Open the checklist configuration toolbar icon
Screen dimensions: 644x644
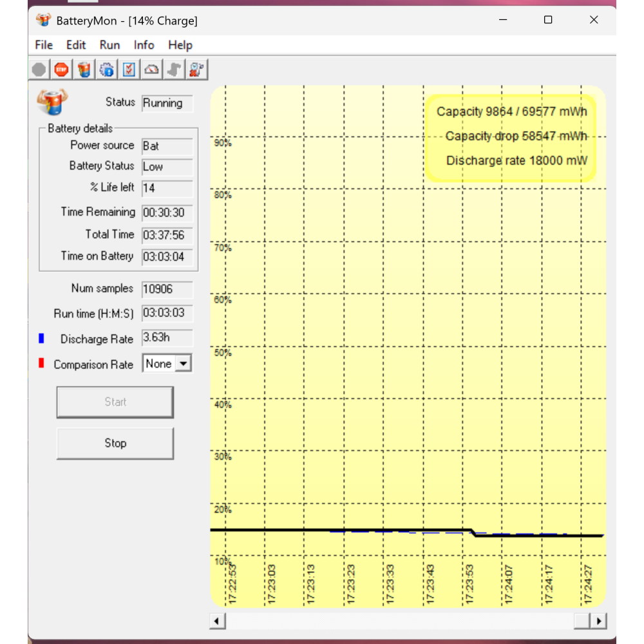point(129,70)
